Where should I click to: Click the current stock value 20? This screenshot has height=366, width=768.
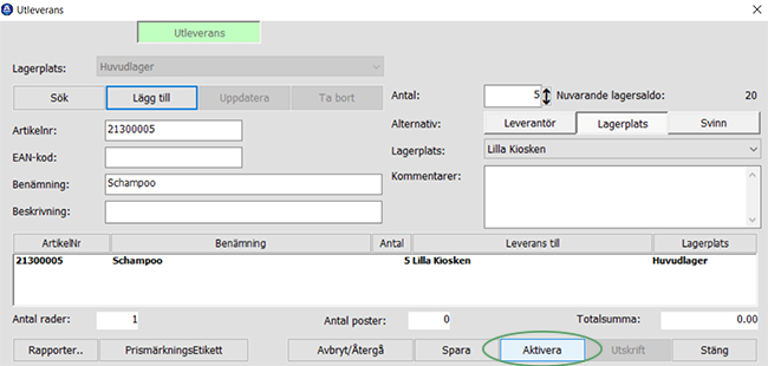(x=751, y=96)
